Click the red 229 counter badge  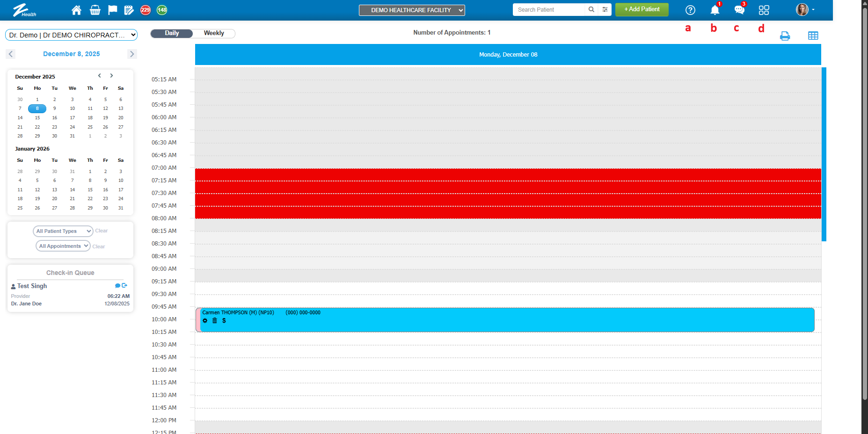[x=146, y=10]
